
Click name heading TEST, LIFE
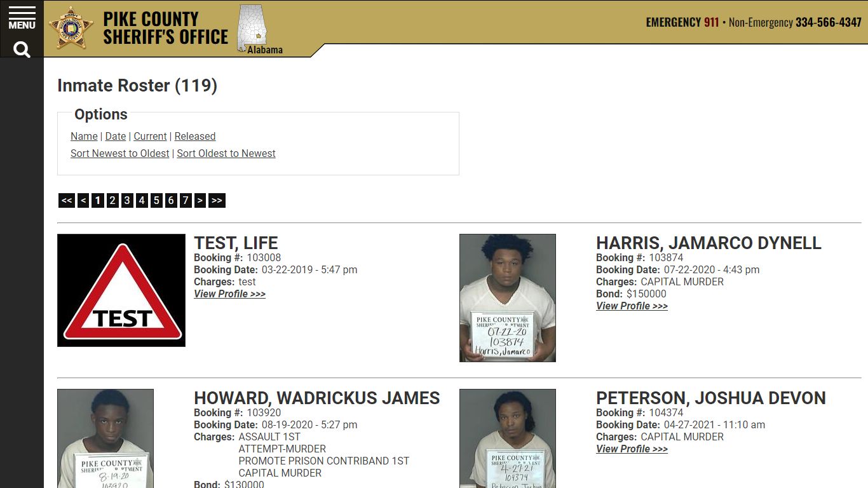pyautogui.click(x=236, y=243)
